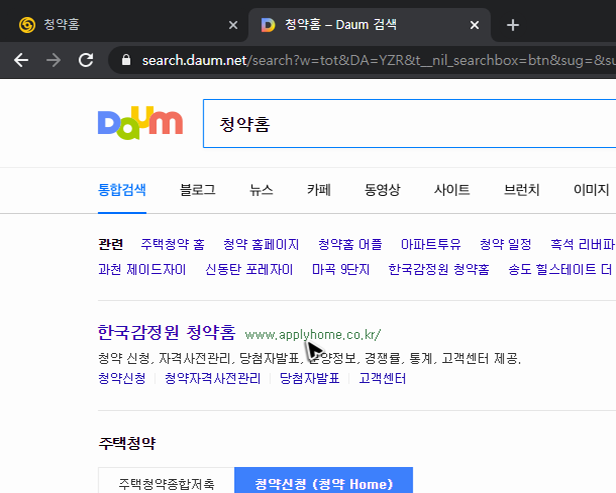Image resolution: width=616 pixels, height=493 pixels.
Task: Open the 블로그 search tab
Action: (198, 190)
